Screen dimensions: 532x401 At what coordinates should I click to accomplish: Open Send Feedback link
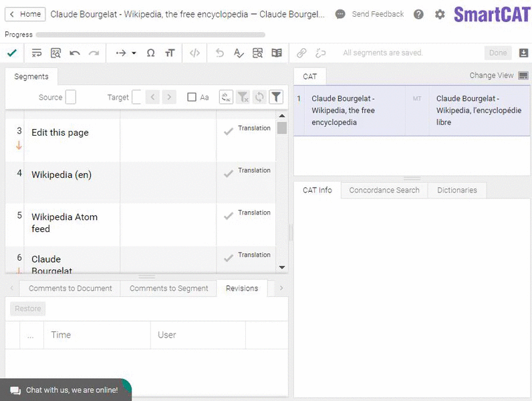[378, 14]
